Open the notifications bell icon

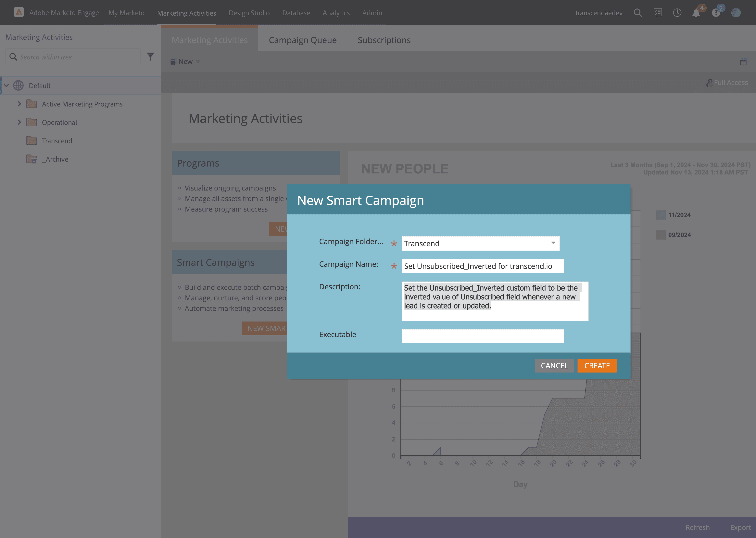(x=696, y=13)
